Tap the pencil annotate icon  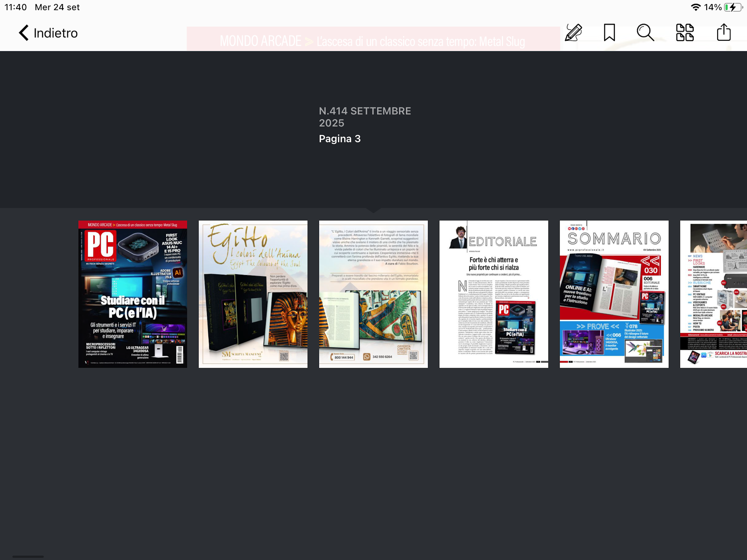(573, 33)
